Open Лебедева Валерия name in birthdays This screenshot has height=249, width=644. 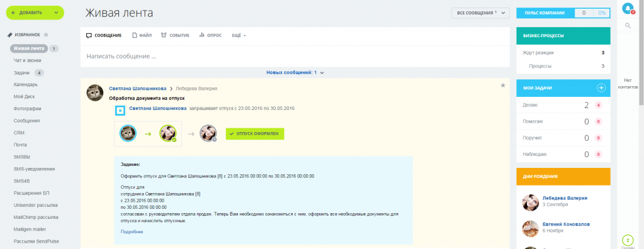click(x=565, y=198)
